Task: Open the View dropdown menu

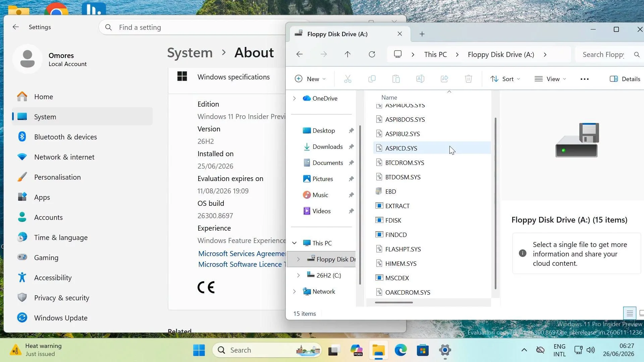Action: click(x=550, y=79)
